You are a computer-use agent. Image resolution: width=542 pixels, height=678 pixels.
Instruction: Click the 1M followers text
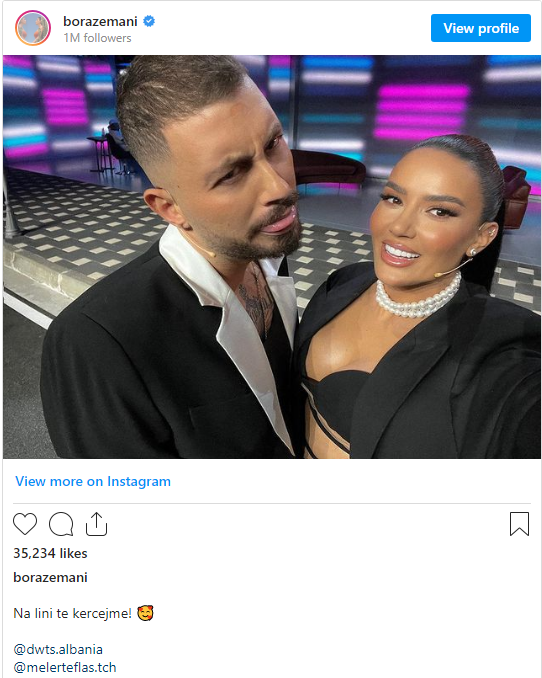(97, 38)
